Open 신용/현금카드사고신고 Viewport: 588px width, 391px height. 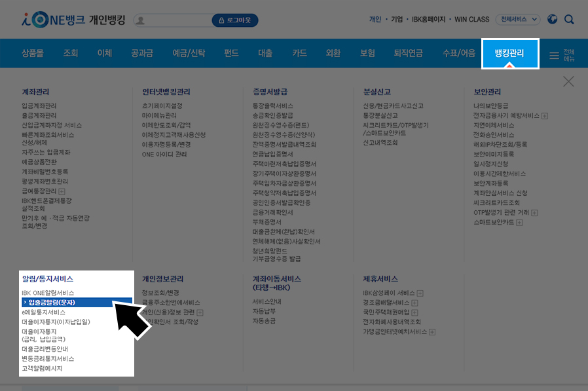click(393, 106)
